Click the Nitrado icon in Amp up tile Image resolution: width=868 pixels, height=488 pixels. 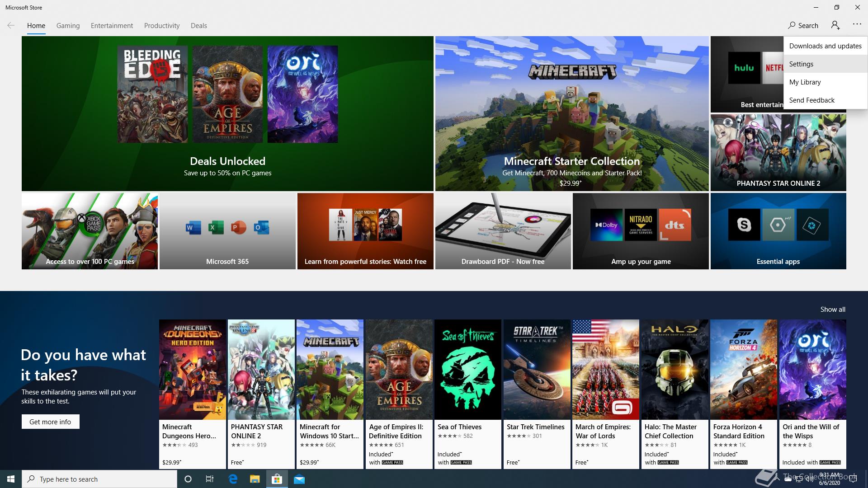641,225
